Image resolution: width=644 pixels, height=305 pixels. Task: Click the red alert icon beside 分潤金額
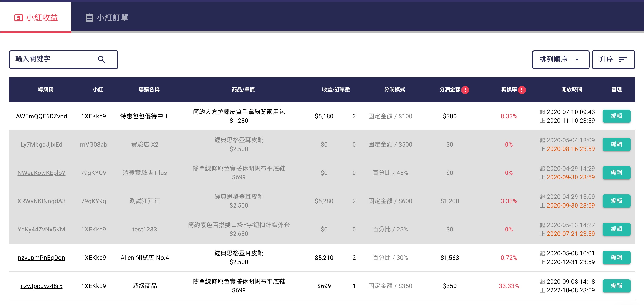[465, 90]
